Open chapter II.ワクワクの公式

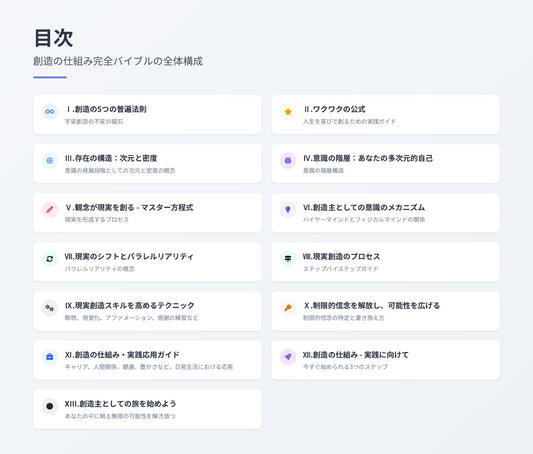385,115
